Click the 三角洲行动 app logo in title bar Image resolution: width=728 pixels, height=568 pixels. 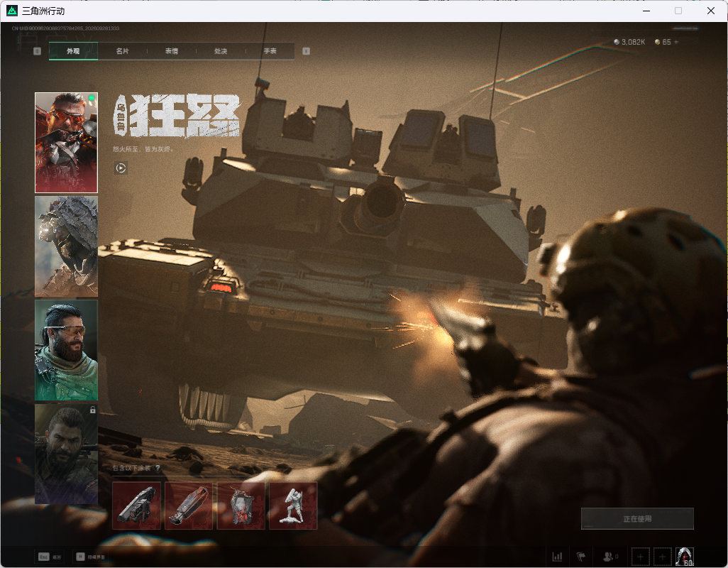click(x=12, y=11)
